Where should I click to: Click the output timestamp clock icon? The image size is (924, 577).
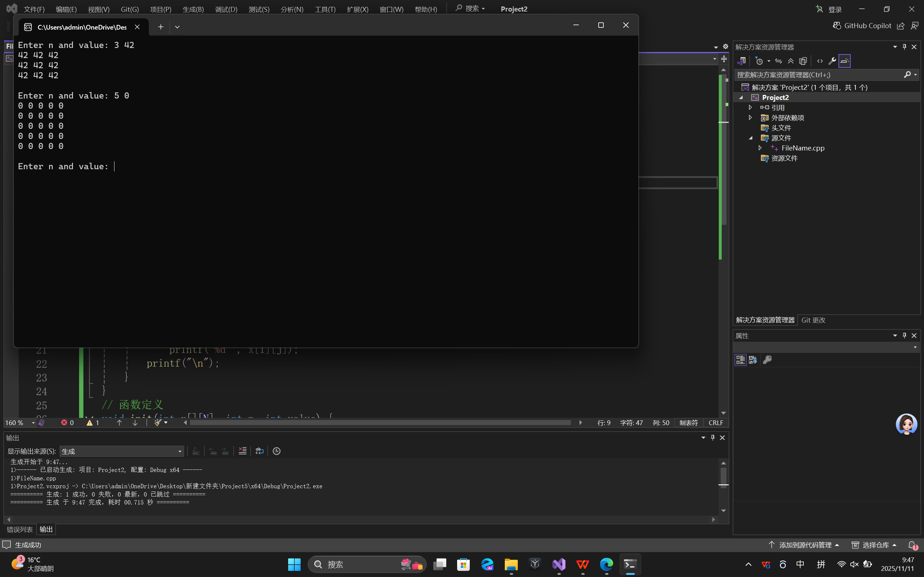pyautogui.click(x=277, y=451)
